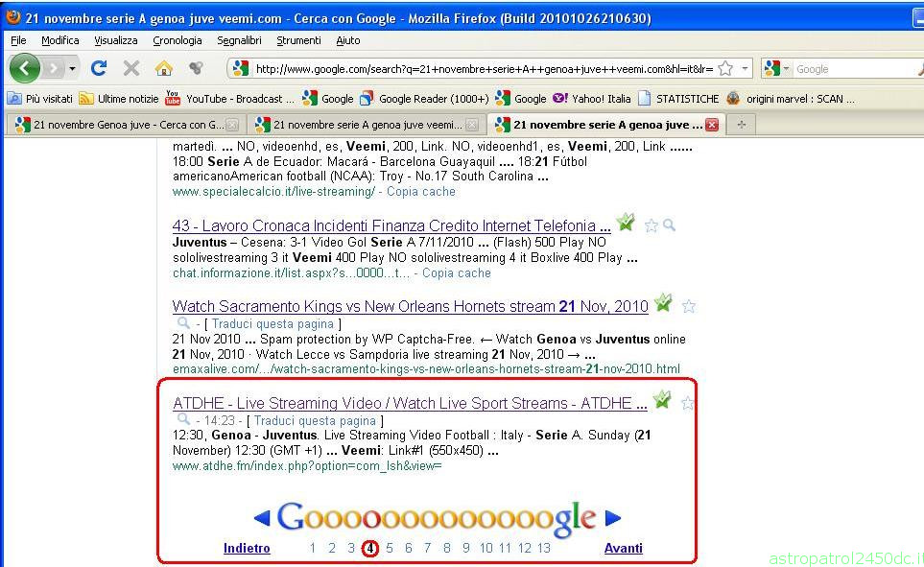Viewport: 924px width, 567px height.
Task: Go to the Home page icon
Action: [164, 68]
